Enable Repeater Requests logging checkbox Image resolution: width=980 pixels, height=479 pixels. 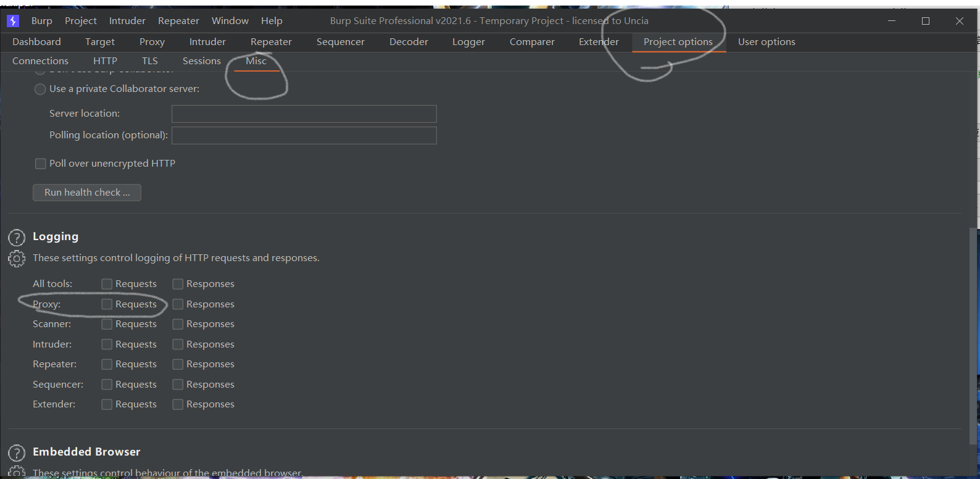107,364
